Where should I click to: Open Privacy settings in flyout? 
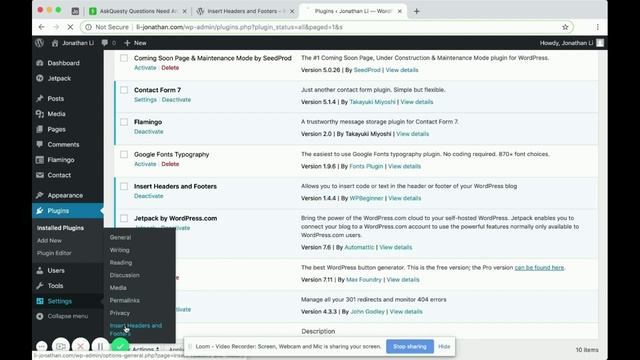(120, 313)
